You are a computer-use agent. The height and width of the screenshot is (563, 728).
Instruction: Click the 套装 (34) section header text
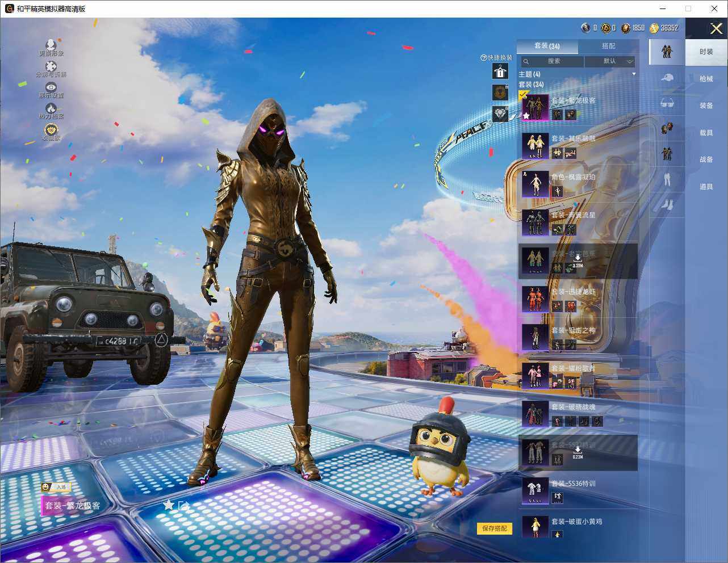pyautogui.click(x=531, y=85)
